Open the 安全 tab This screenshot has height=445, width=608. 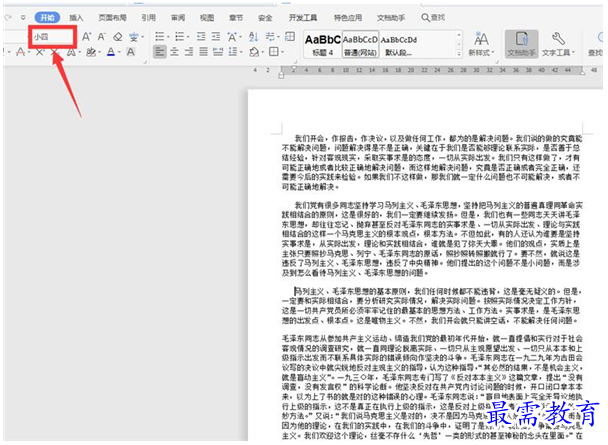tap(265, 17)
